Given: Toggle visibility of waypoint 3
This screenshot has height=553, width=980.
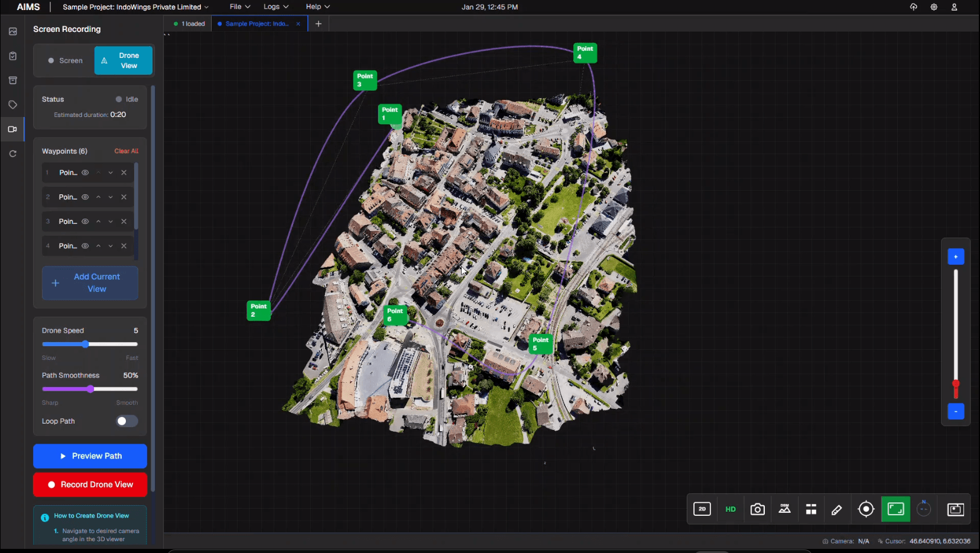Looking at the screenshot, I should [85, 222].
